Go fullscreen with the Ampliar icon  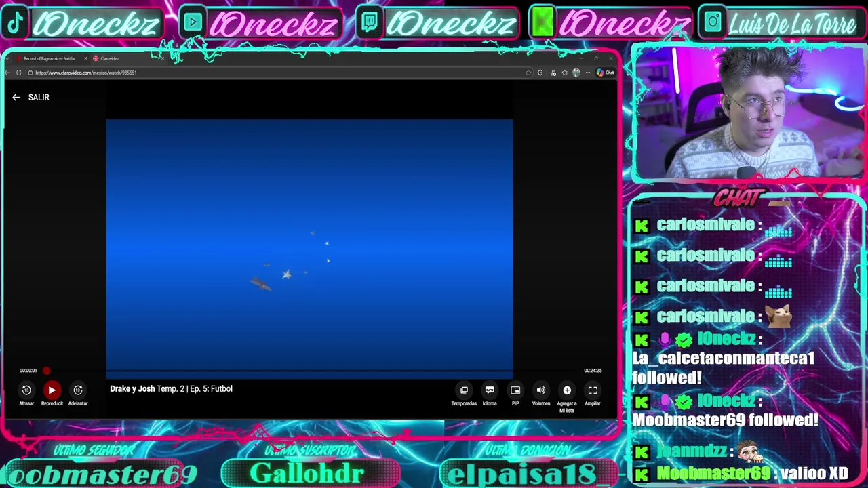point(593,390)
